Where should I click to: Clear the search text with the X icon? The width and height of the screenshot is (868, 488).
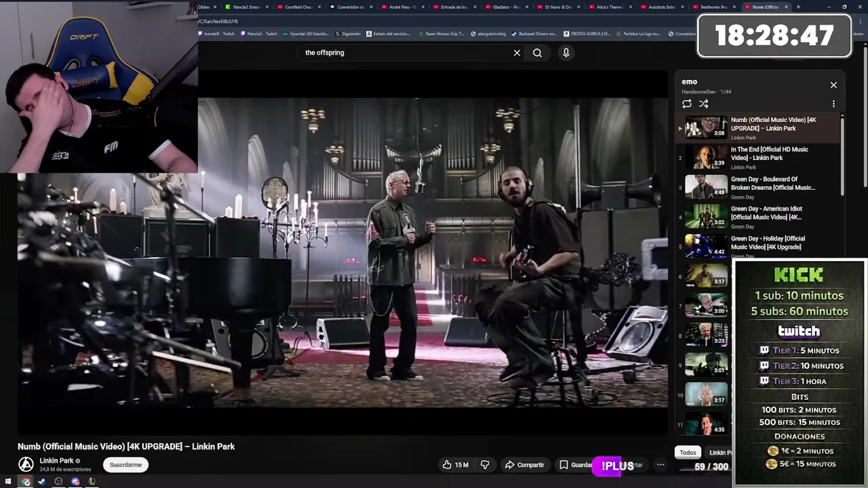click(x=517, y=53)
